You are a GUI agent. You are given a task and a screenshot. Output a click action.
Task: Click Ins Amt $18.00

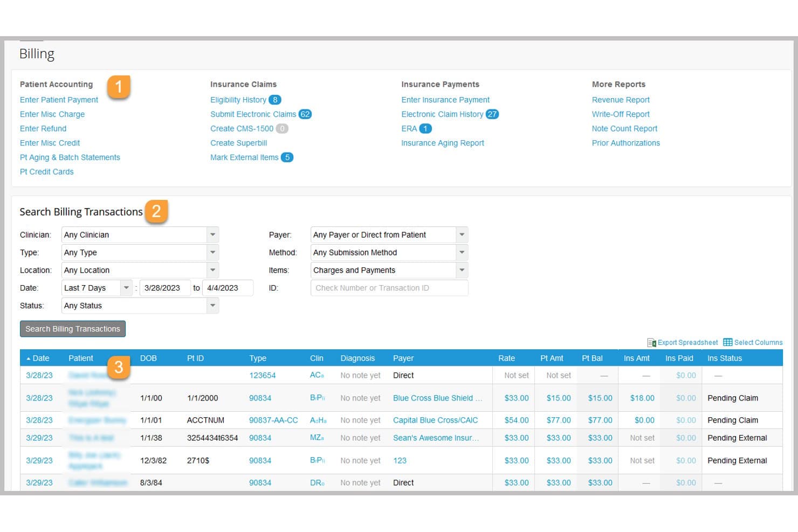(x=642, y=398)
